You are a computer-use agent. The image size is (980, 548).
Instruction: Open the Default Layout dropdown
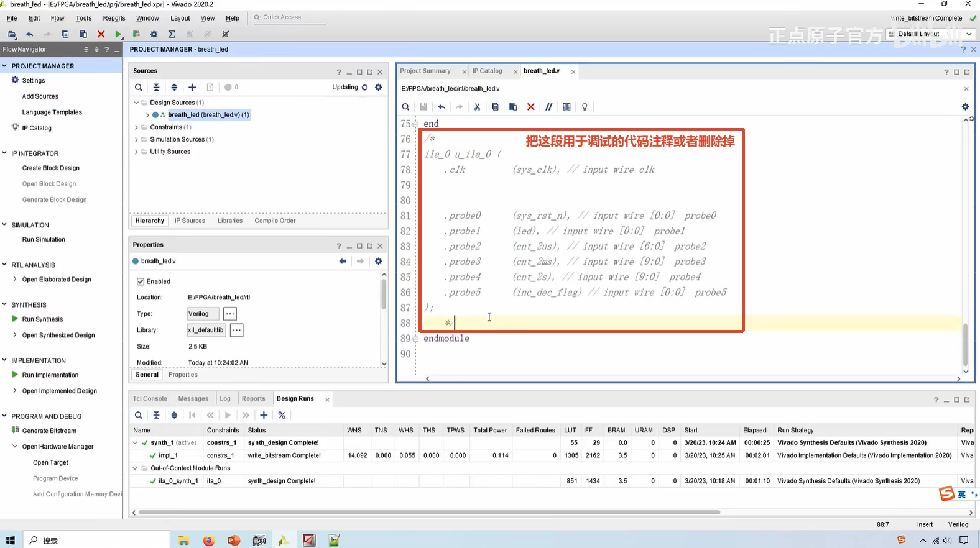tap(931, 34)
